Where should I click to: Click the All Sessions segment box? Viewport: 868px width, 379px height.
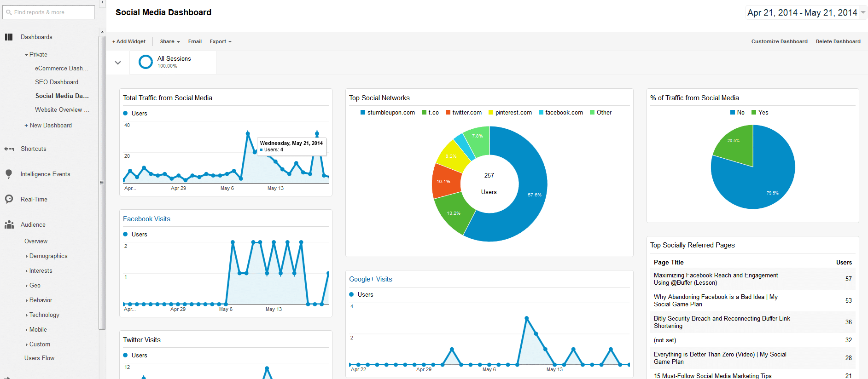(x=173, y=62)
